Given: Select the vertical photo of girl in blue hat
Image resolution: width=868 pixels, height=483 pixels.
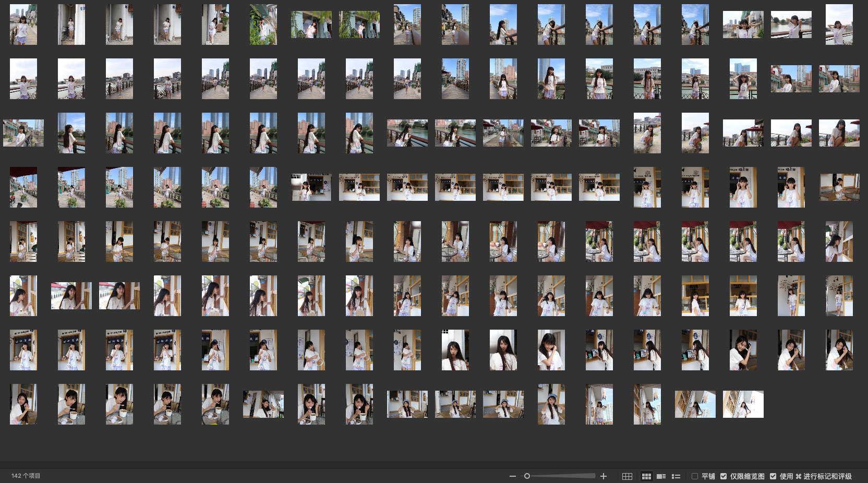Looking at the screenshot, I should 551,404.
